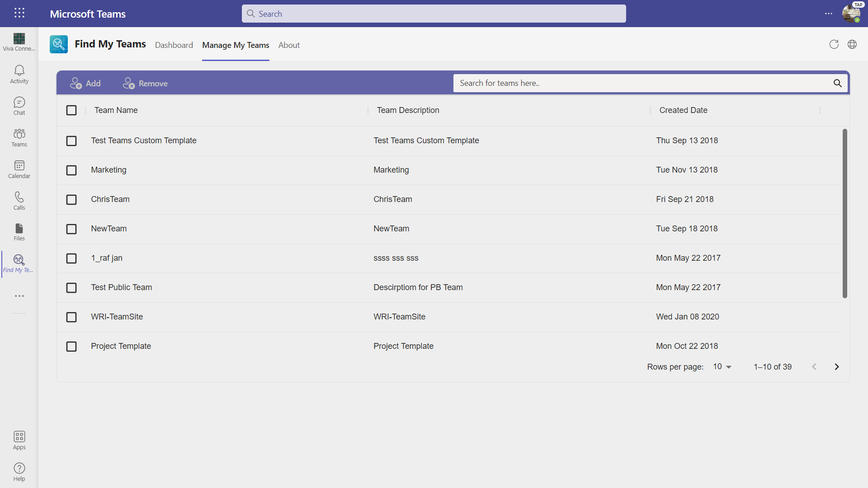Screen dimensions: 868x488
Task: Select the ChrisTeam checkbox
Action: pyautogui.click(x=71, y=200)
